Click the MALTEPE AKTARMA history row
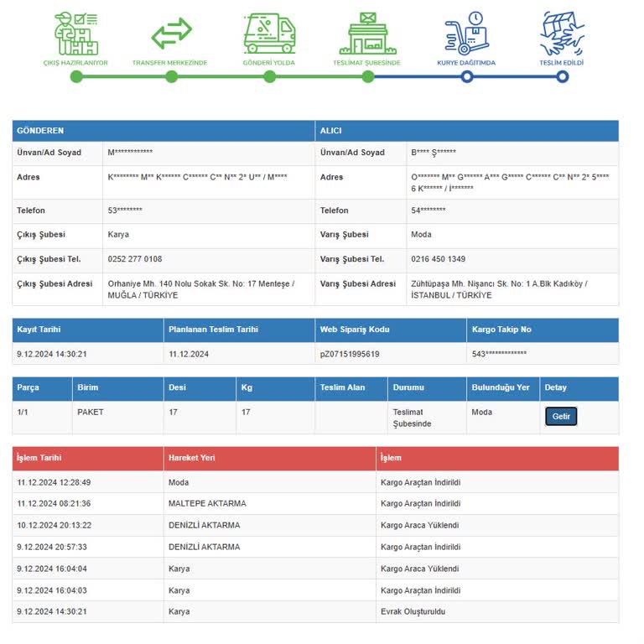The height and width of the screenshot is (644, 644). click(x=315, y=503)
